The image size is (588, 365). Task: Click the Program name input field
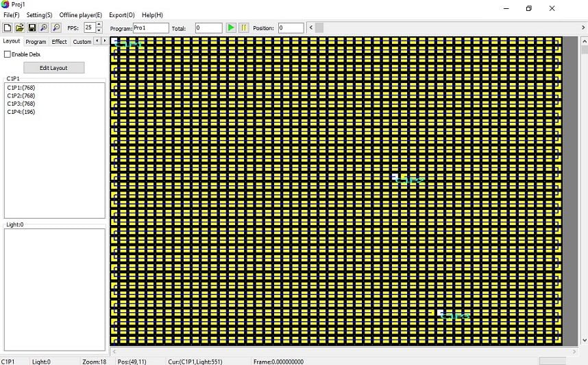(x=150, y=28)
